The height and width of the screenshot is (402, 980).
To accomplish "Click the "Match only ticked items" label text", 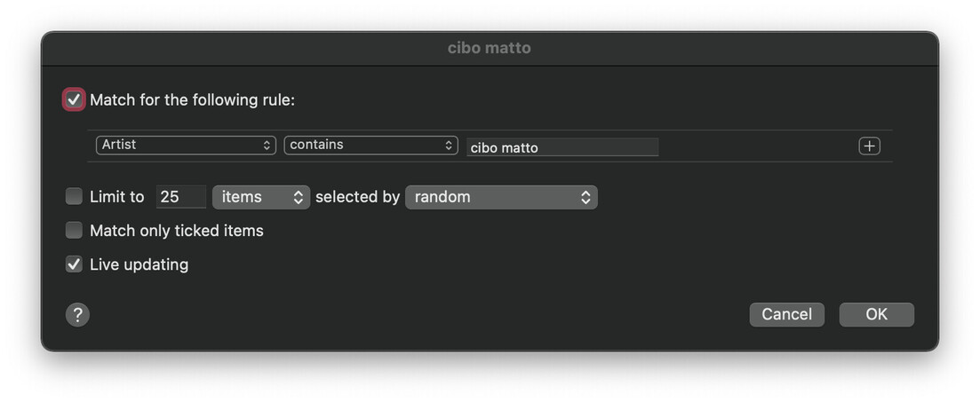I will pos(177,231).
